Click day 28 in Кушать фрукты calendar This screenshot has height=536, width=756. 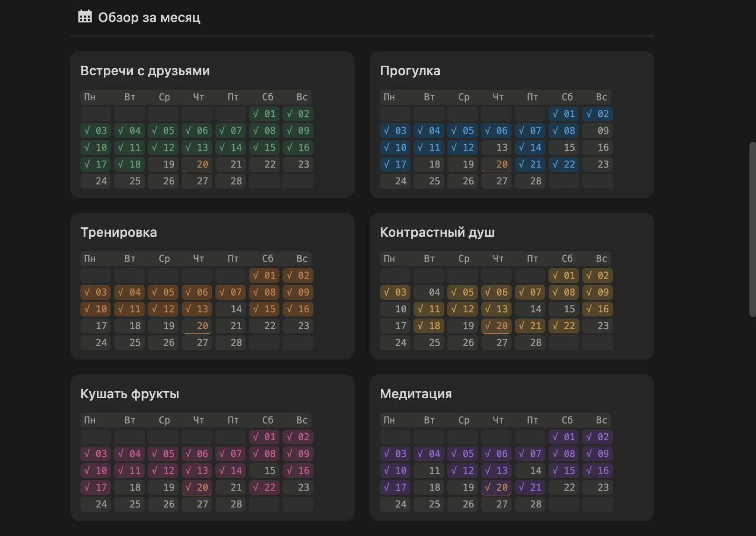(231, 504)
